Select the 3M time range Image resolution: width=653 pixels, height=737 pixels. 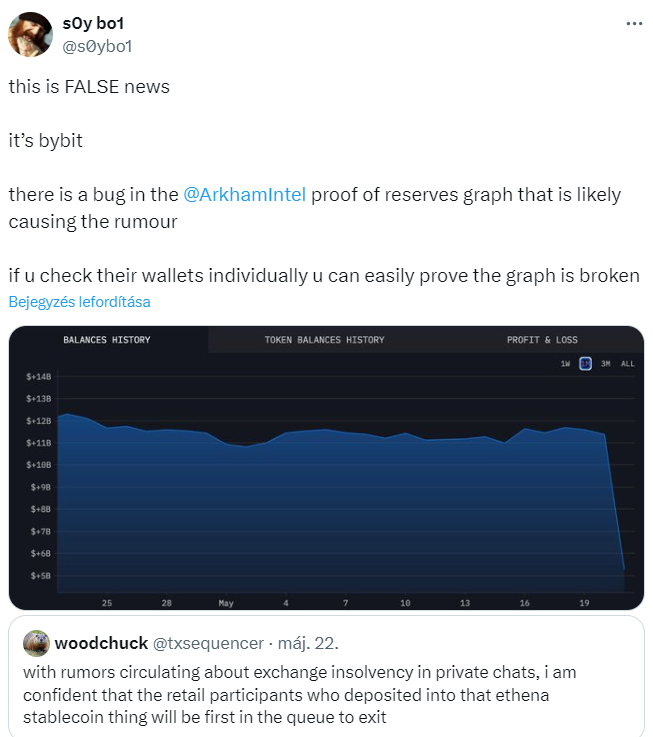point(606,364)
